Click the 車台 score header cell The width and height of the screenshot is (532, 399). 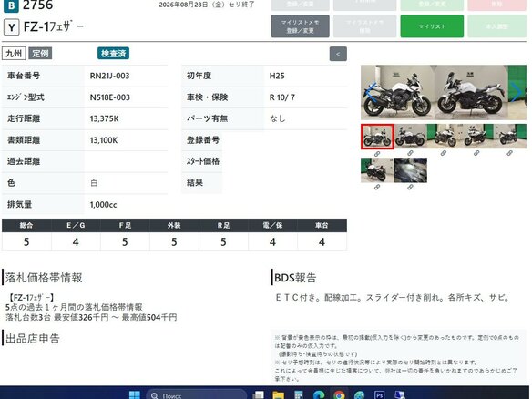pyautogui.click(x=322, y=225)
